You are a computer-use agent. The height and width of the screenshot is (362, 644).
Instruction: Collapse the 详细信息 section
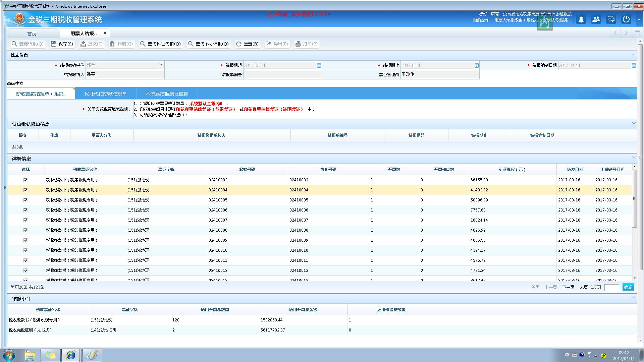pos(634,158)
